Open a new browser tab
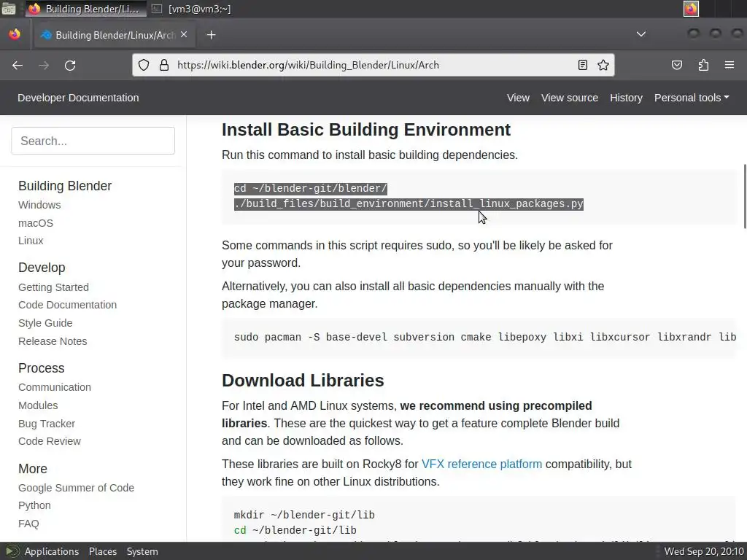747x560 pixels. click(x=211, y=35)
